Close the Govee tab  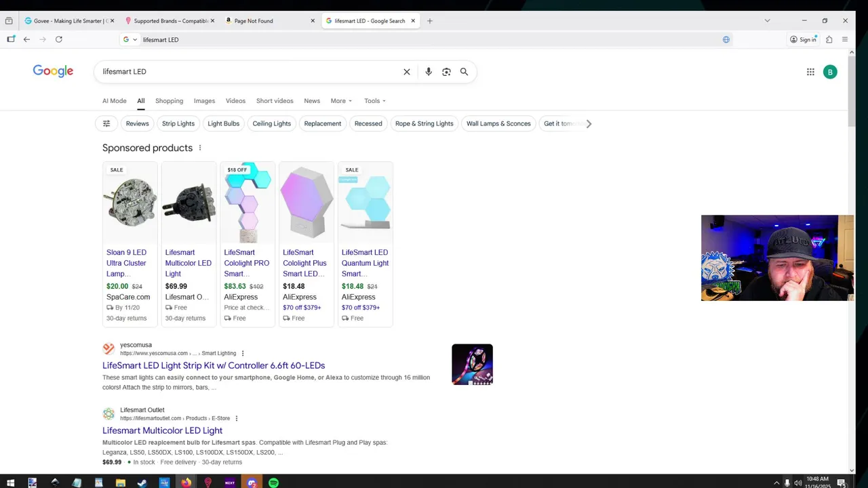pos(112,21)
